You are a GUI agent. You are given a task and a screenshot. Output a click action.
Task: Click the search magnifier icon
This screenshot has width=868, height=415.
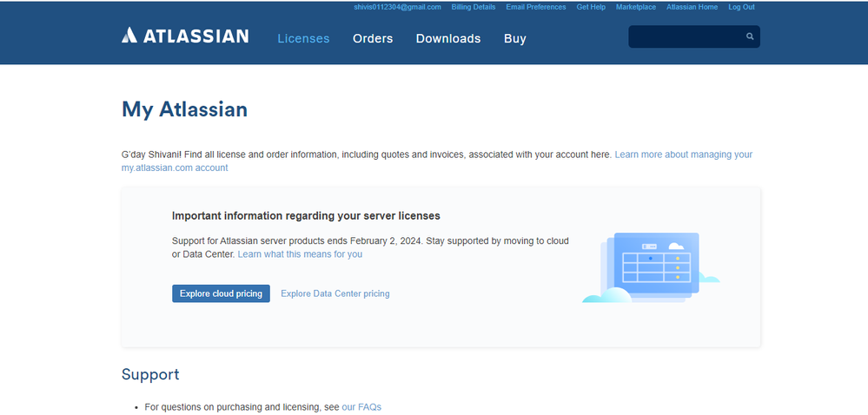pyautogui.click(x=750, y=36)
